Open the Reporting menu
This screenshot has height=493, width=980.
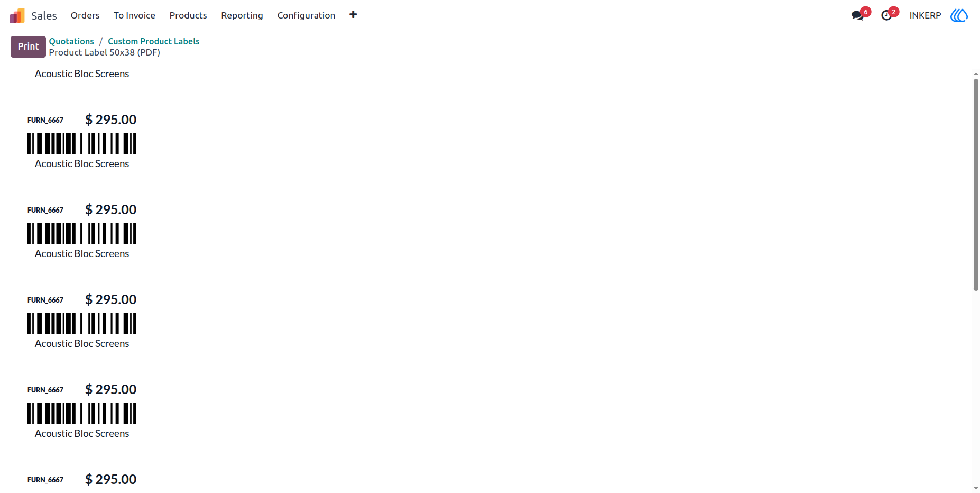coord(242,15)
